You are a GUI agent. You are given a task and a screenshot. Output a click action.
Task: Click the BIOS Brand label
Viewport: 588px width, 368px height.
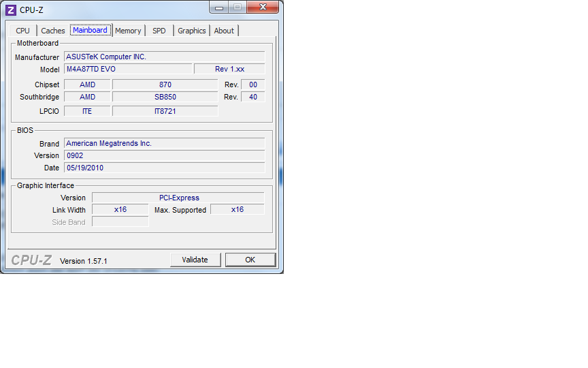tap(49, 144)
